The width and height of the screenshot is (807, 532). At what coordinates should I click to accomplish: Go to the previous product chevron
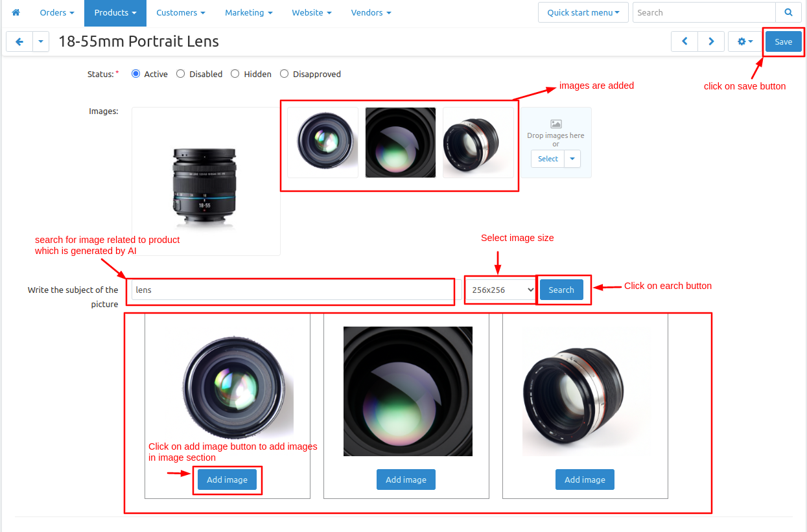684,41
